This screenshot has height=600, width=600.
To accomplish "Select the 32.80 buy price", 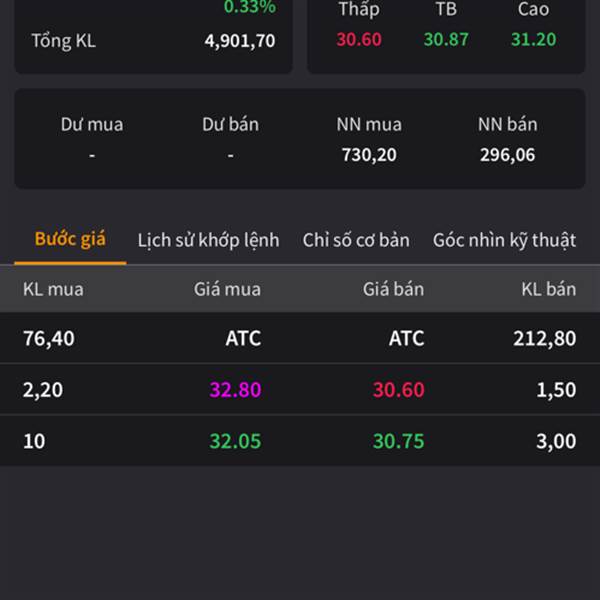I will [235, 390].
